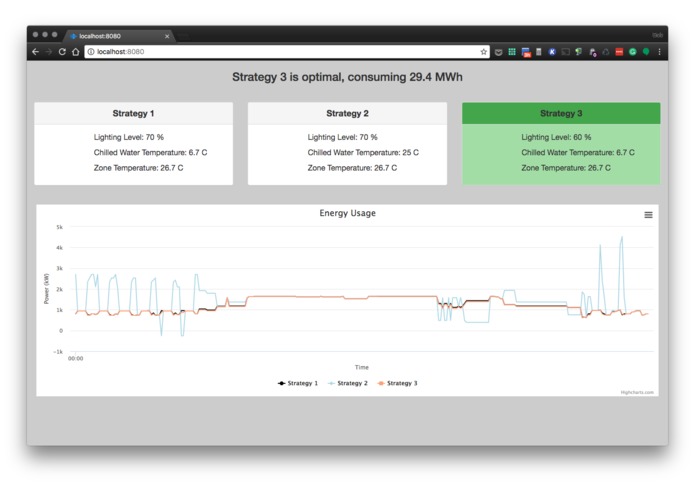This screenshot has height=494, width=695.
Task: Click Strategy 2 Lighting Level: 70 % text
Action: tap(343, 137)
